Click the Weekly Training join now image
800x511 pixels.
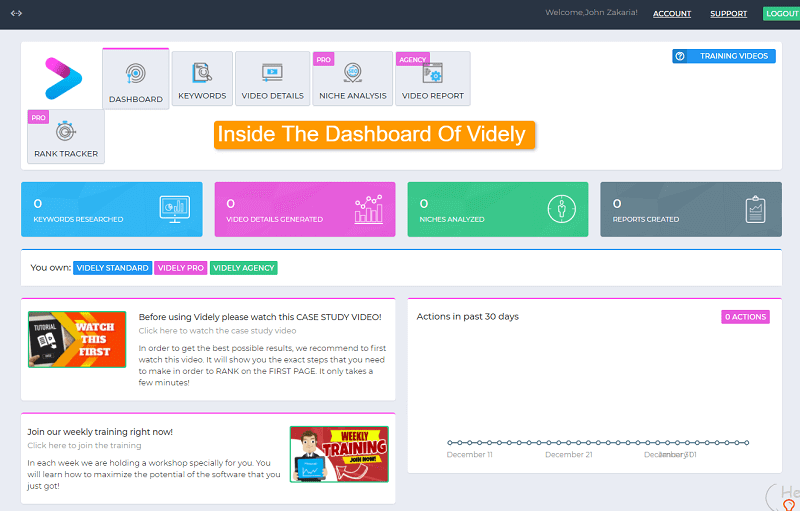[339, 454]
